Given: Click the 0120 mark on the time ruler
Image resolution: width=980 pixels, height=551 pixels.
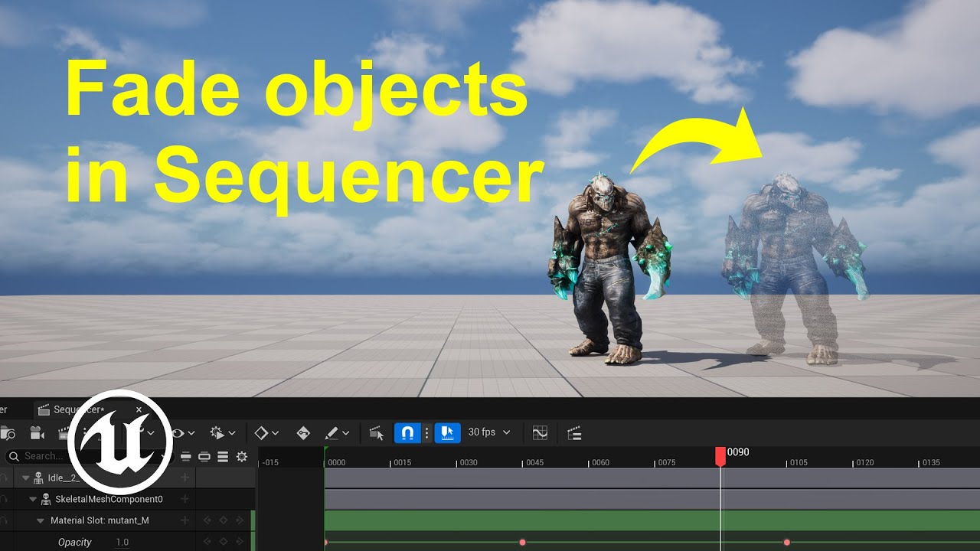Looking at the screenshot, I should pyautogui.click(x=865, y=462).
